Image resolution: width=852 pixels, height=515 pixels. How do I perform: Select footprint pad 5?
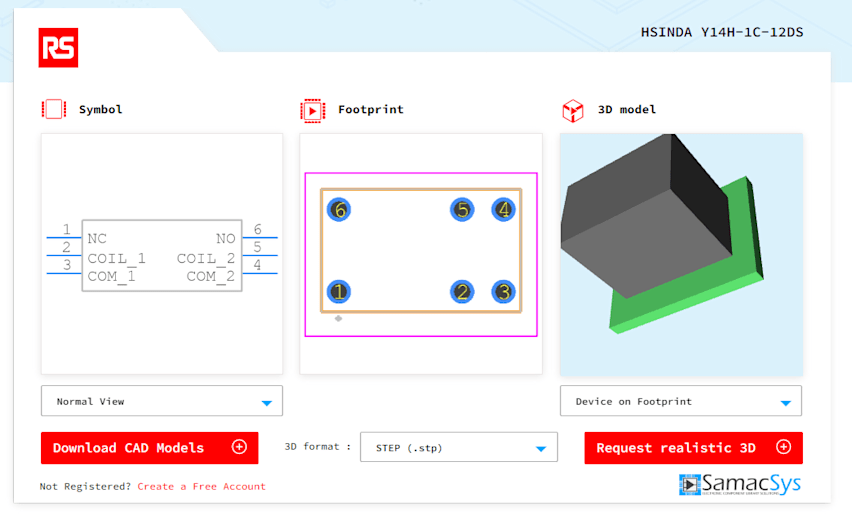tap(462, 210)
